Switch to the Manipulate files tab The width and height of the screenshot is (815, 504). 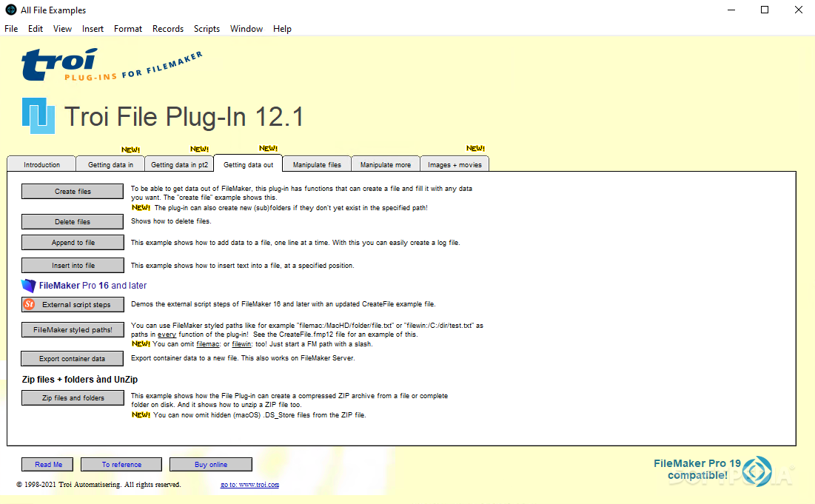(317, 164)
